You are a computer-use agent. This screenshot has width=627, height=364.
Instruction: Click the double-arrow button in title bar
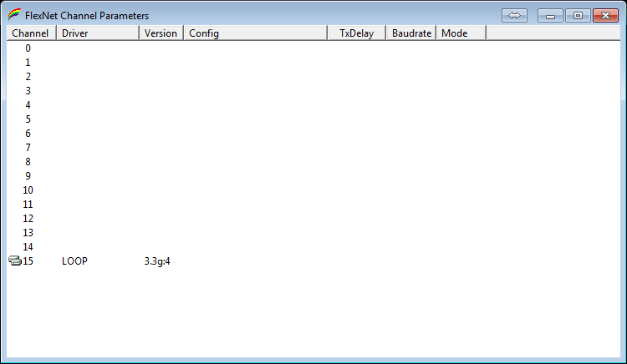tap(514, 16)
